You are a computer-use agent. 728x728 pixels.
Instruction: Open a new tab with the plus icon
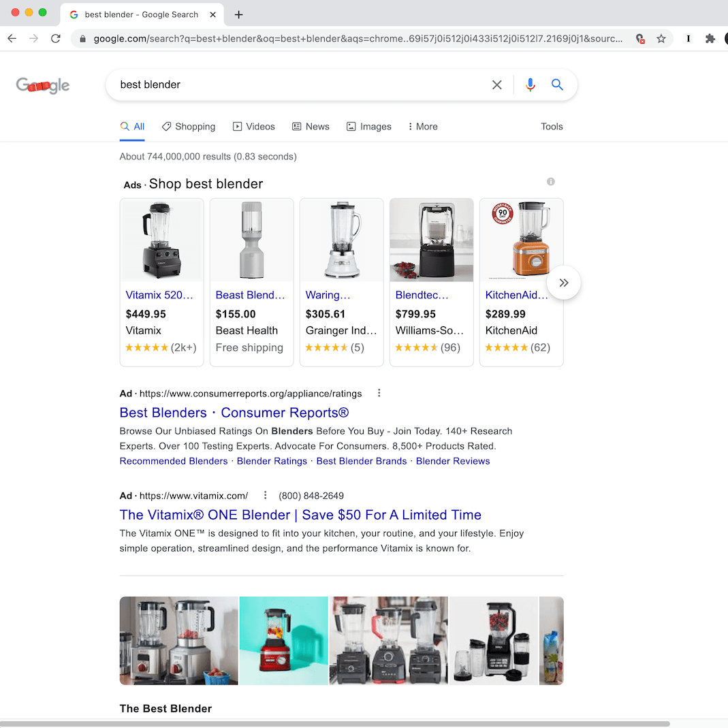click(238, 15)
